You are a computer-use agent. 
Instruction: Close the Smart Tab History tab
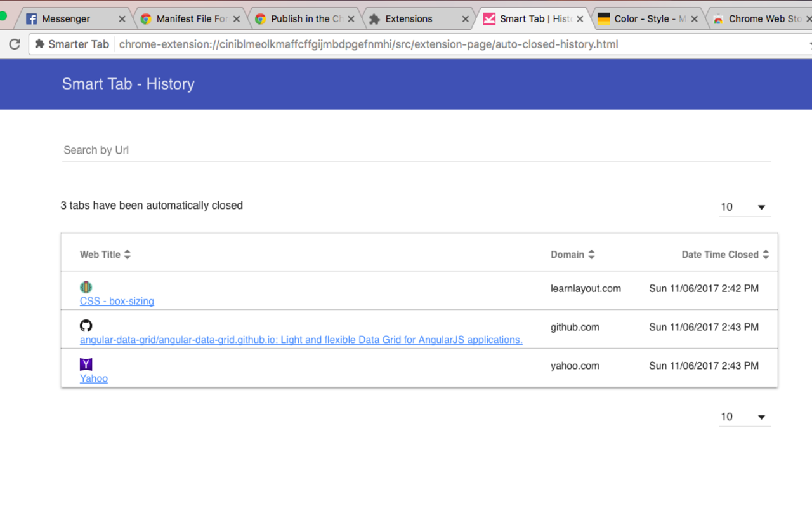tap(580, 19)
